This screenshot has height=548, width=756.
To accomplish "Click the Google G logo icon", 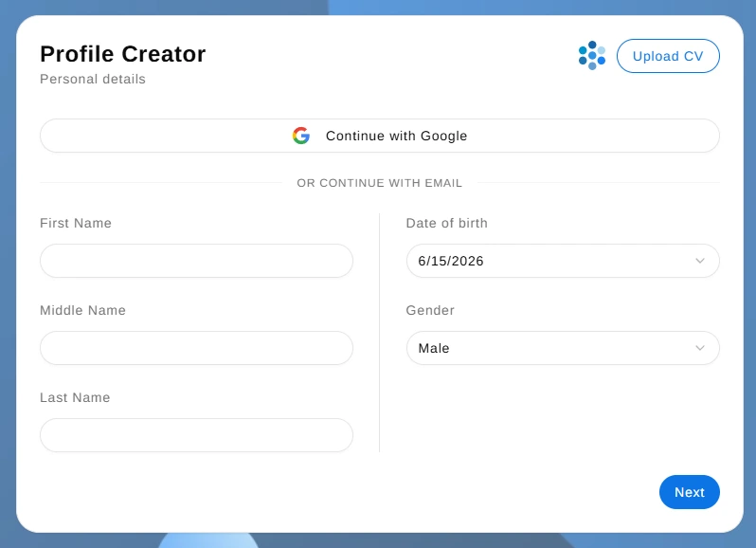I will pos(301,136).
